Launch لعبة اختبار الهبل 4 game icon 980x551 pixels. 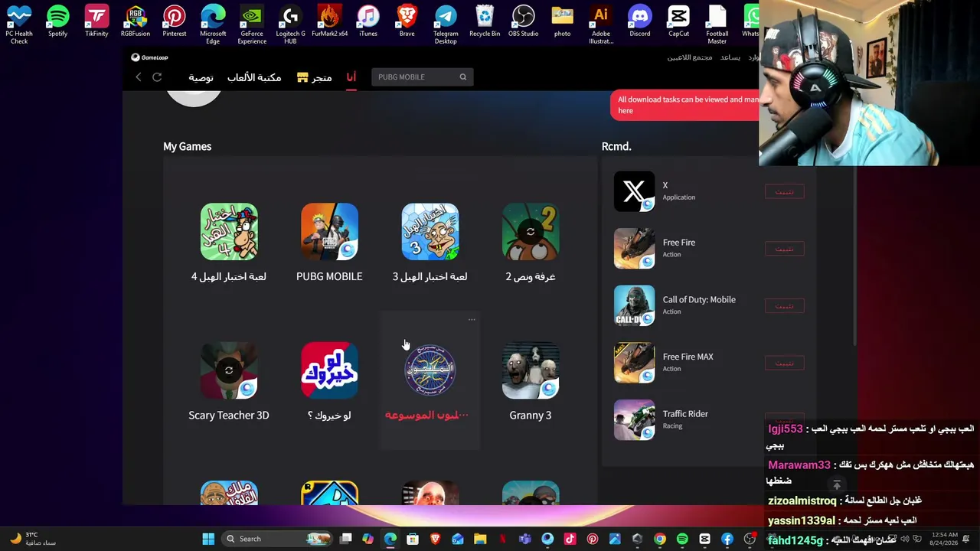tap(229, 232)
